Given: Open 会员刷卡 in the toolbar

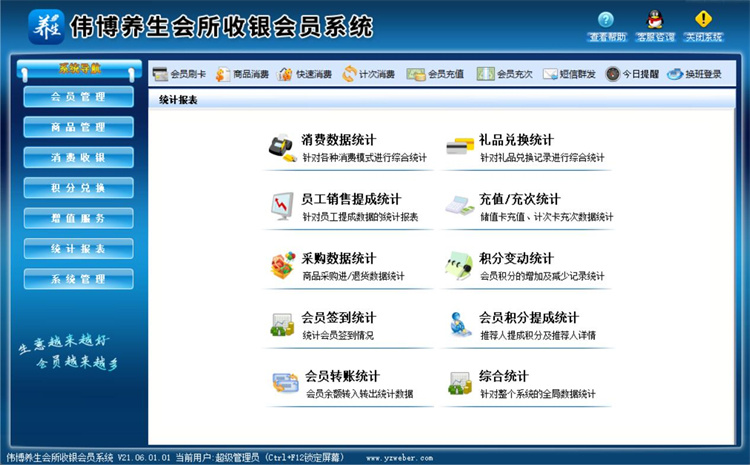Looking at the screenshot, I should (x=180, y=74).
